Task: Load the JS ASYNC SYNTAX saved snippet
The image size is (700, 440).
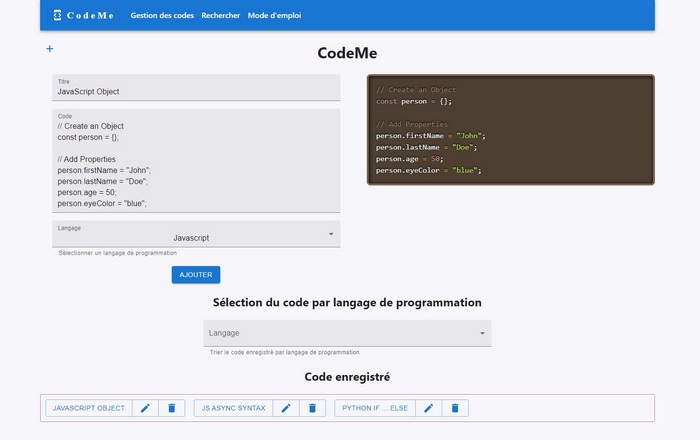Action: tap(233, 408)
